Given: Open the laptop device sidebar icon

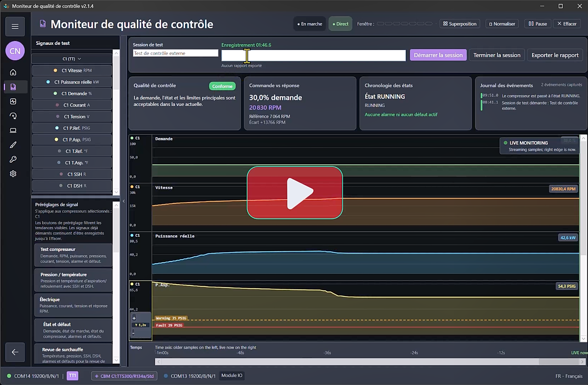Looking at the screenshot, I should [13, 130].
